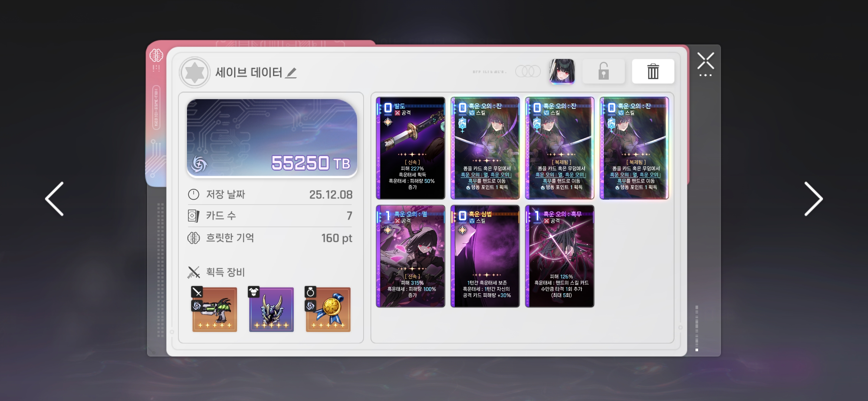The height and width of the screenshot is (401, 868).
Task: Select the last 흑운 오의 : 잔 card
Action: point(634,148)
